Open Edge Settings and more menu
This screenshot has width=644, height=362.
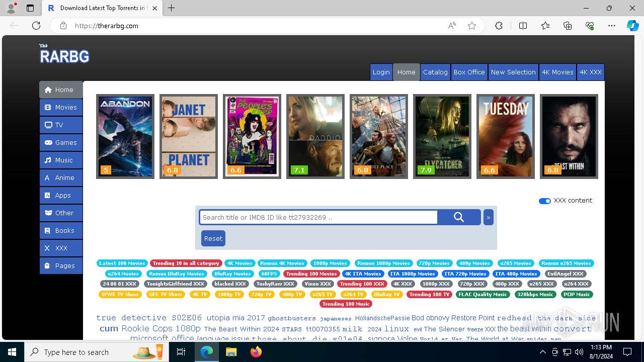pos(612,26)
